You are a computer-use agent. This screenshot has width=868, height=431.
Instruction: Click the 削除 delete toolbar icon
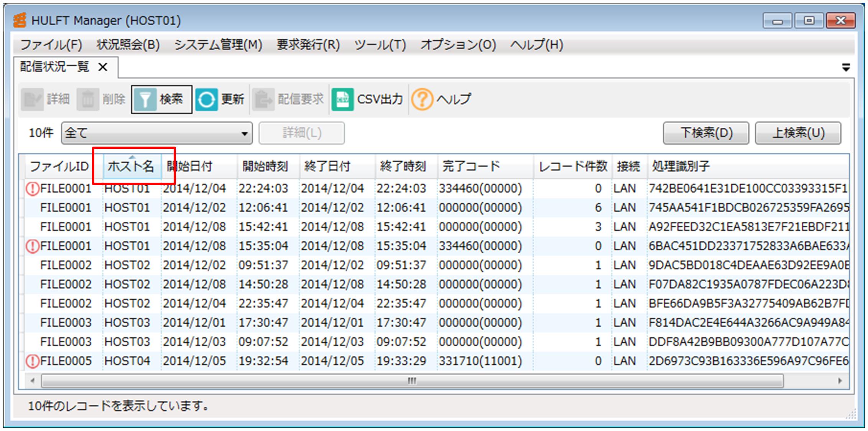89,99
